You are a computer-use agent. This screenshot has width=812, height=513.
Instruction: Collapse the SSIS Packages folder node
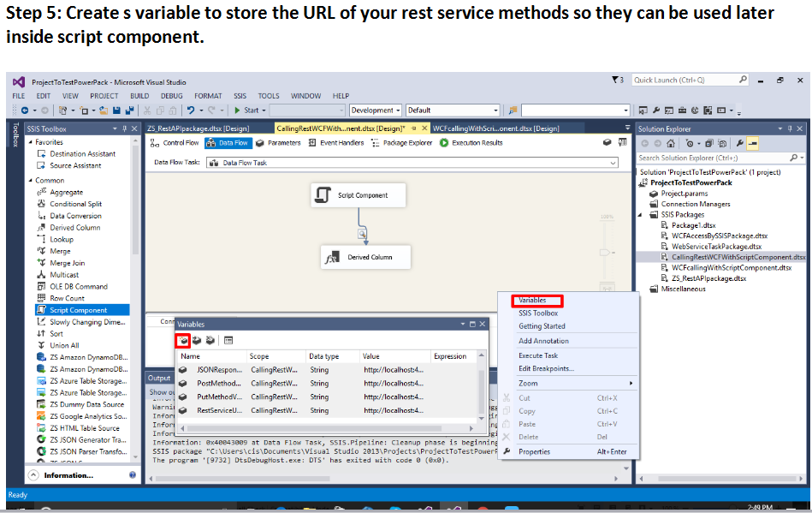pyautogui.click(x=640, y=214)
